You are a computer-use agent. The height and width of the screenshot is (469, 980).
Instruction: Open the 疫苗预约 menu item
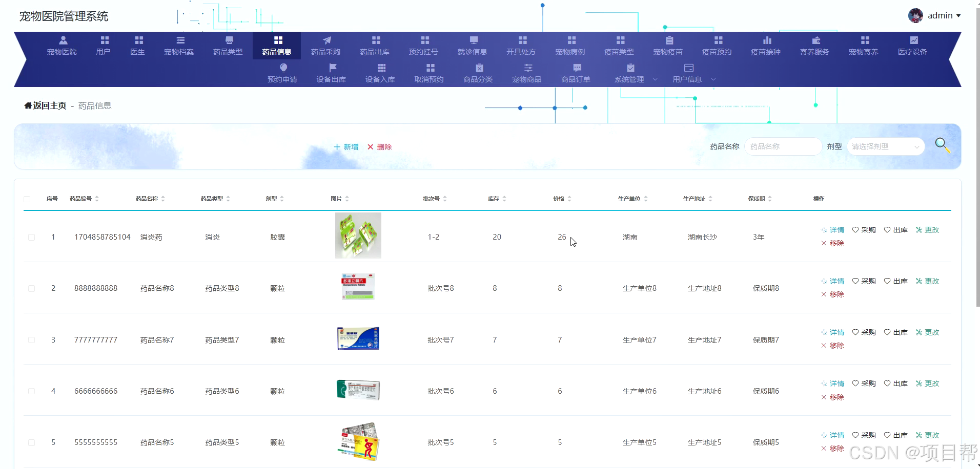(x=717, y=46)
